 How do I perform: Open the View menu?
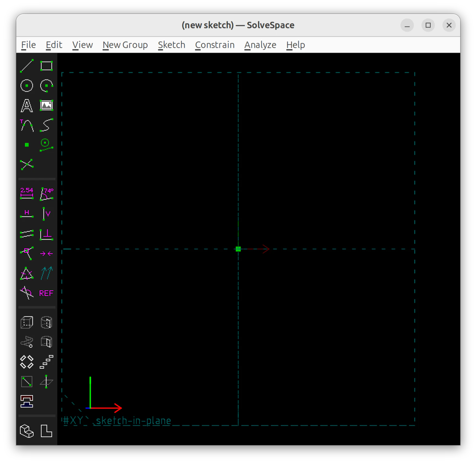83,45
